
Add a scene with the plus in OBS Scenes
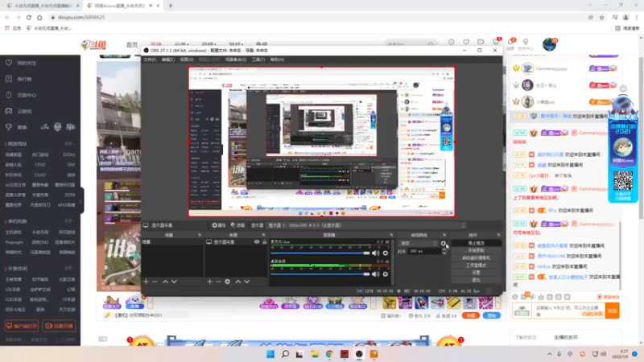[x=146, y=282]
